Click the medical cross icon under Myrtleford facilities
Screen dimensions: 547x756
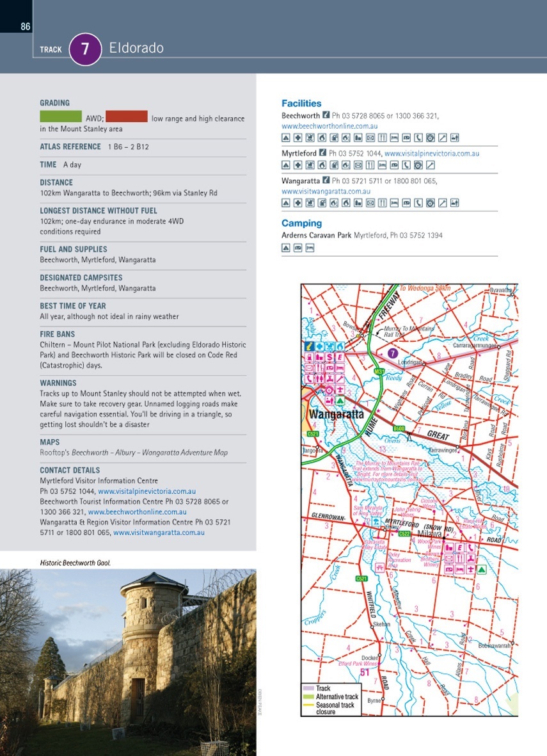pos(297,166)
